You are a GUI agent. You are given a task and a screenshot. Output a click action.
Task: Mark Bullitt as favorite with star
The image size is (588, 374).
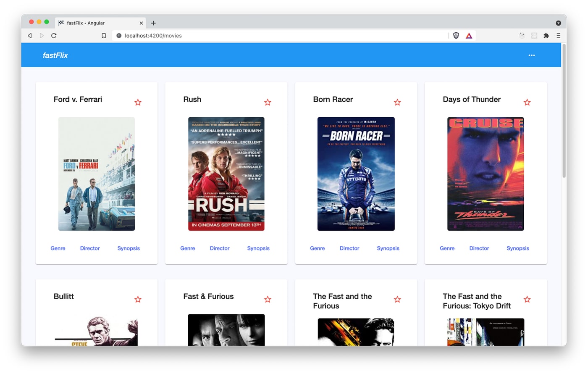(138, 300)
